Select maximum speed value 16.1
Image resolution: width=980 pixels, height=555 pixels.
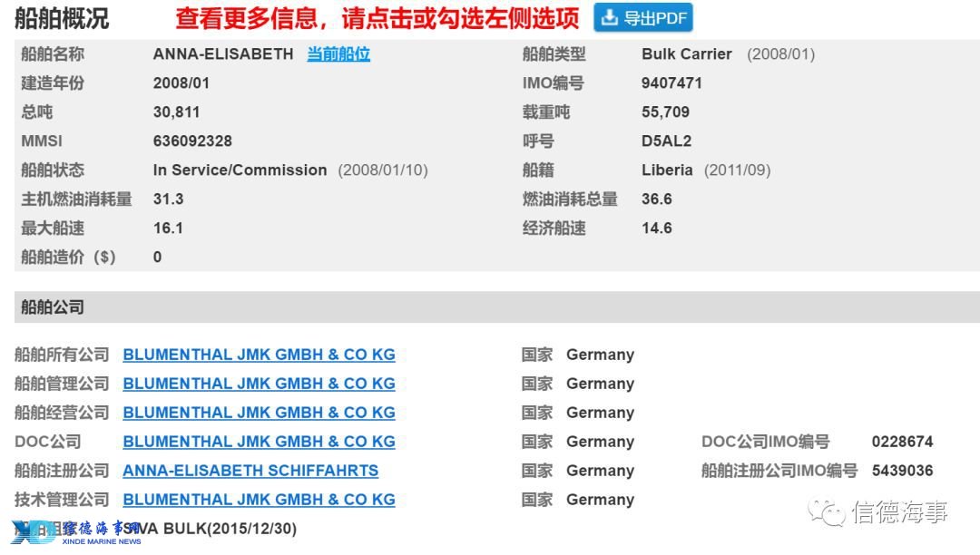click(x=168, y=229)
